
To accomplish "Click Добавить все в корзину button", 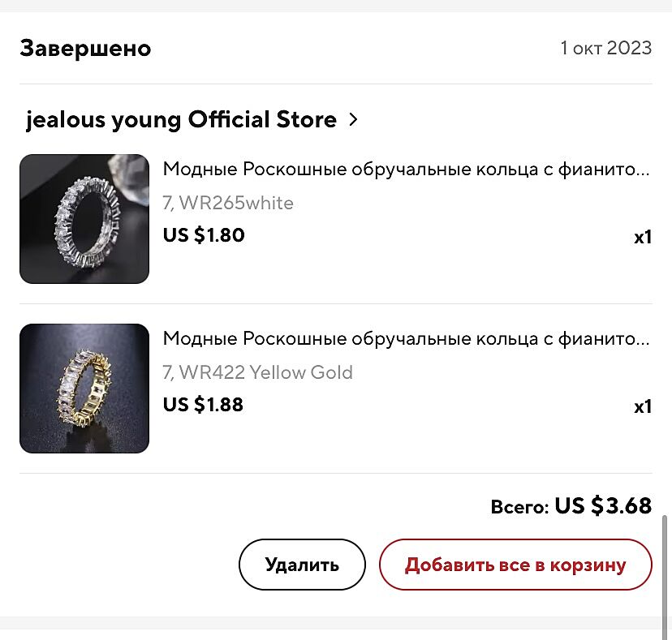I will pos(515,565).
